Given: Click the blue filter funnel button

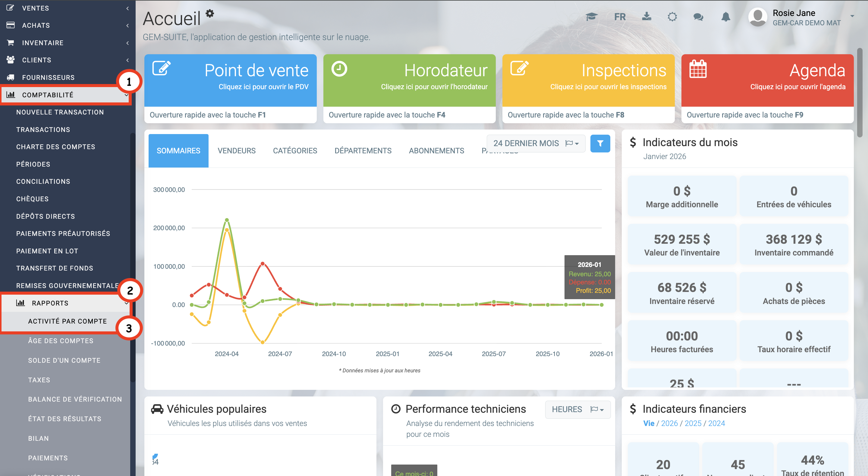Looking at the screenshot, I should click(600, 143).
